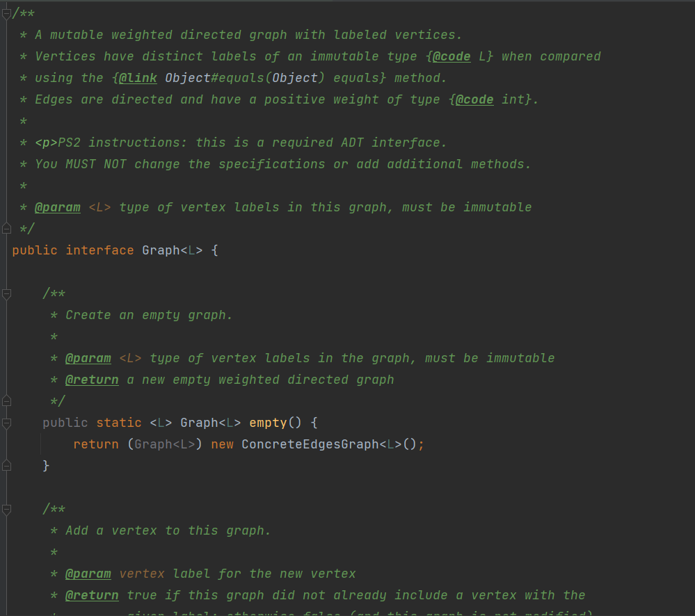Click the Graph name in interface declaration

point(161,250)
